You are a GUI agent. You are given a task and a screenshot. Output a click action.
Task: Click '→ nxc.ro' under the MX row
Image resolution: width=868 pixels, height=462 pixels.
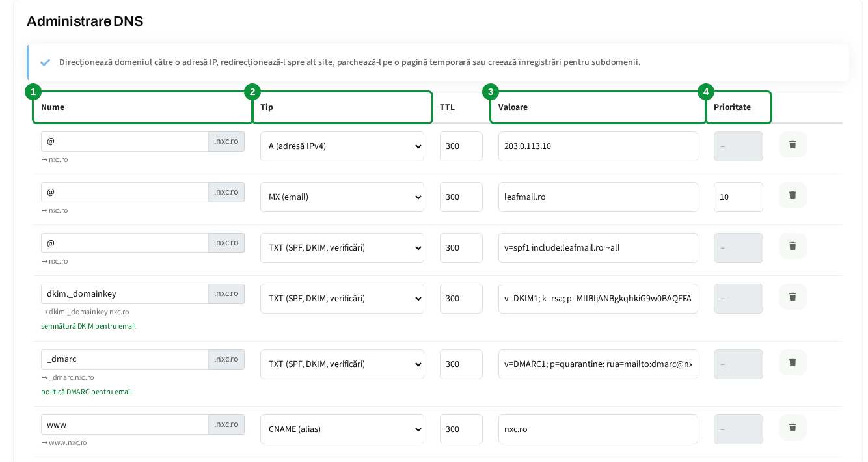[x=55, y=210]
